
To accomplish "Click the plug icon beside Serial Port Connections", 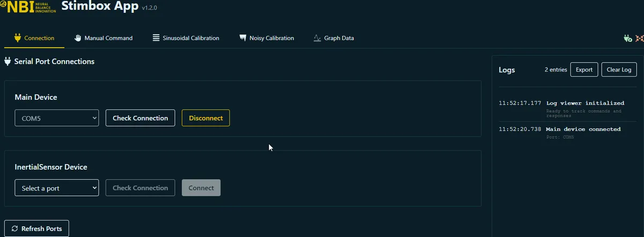I will 8,62.
